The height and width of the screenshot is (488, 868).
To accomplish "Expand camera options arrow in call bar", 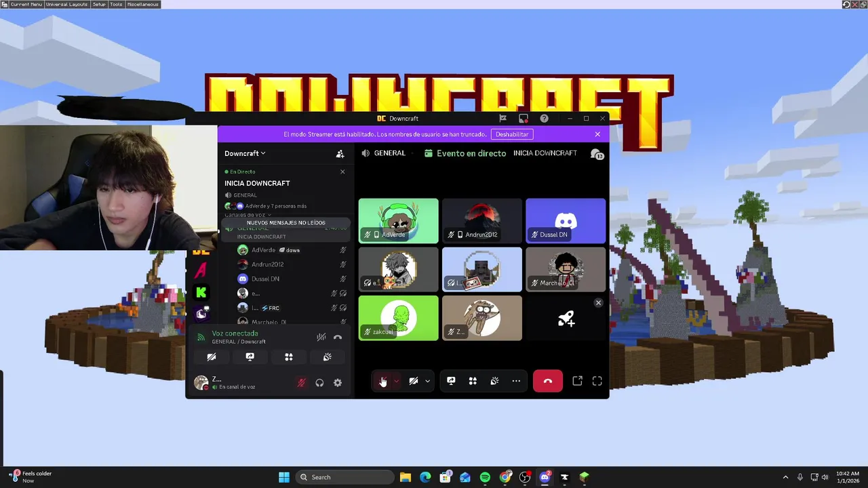I will [427, 381].
